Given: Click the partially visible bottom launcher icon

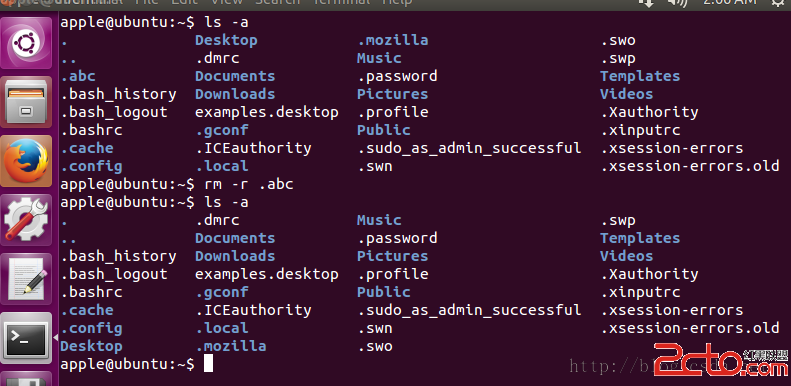Looking at the screenshot, I should (x=28, y=378).
